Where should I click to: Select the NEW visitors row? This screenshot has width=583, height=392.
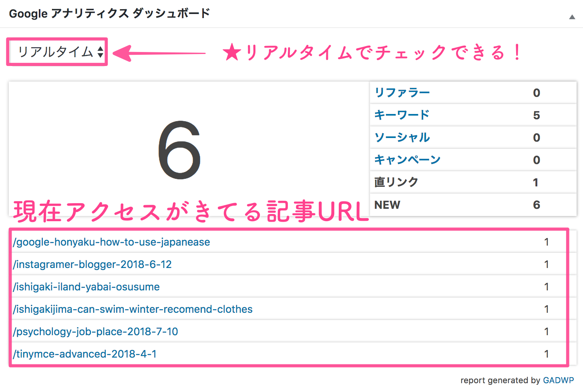[x=473, y=205]
